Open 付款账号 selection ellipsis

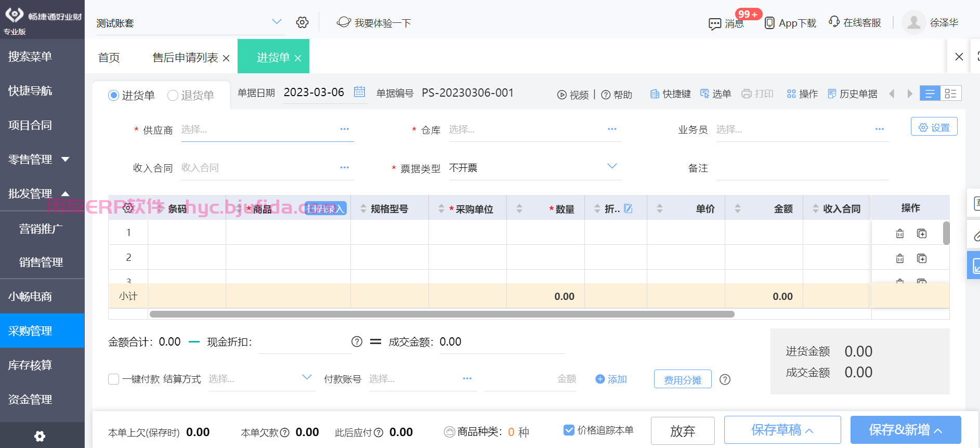(467, 378)
